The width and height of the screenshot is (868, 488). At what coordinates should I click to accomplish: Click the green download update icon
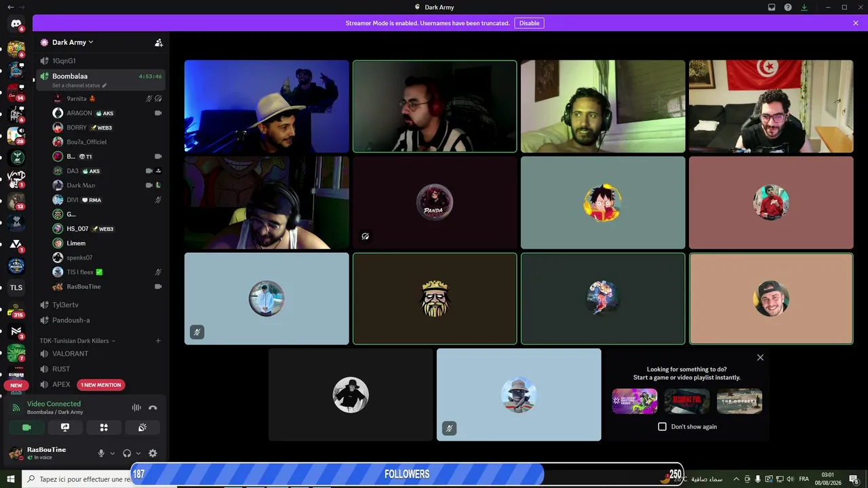[804, 7]
